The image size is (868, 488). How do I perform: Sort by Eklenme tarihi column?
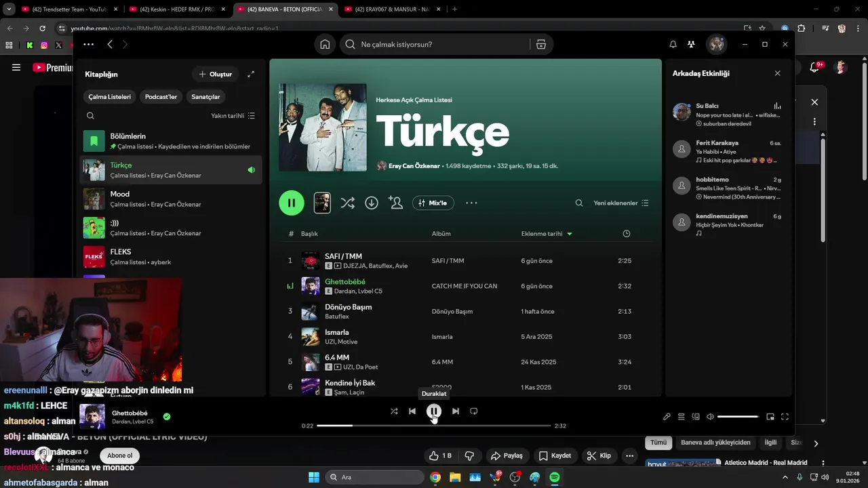pos(547,233)
